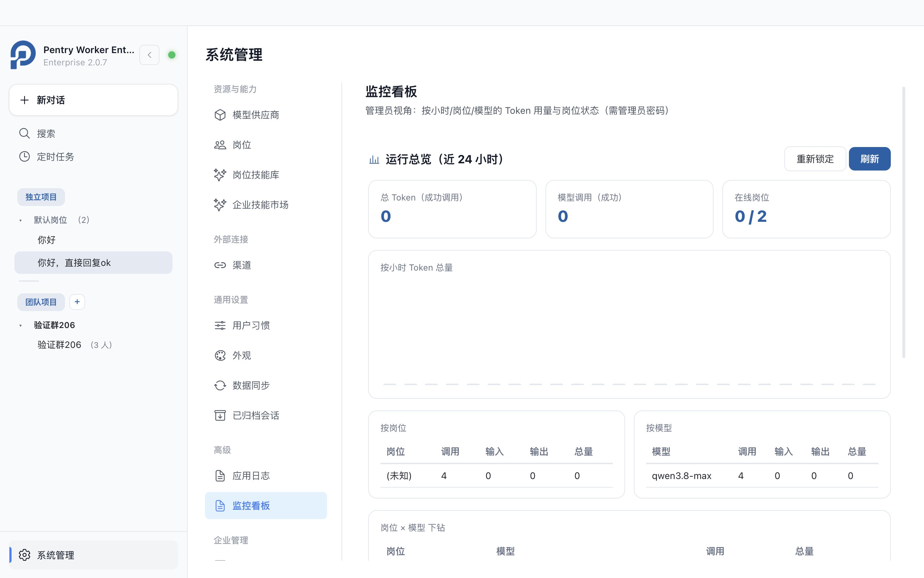Click the 输入 header in 按岗位 table
924x578 pixels.
pyautogui.click(x=494, y=452)
